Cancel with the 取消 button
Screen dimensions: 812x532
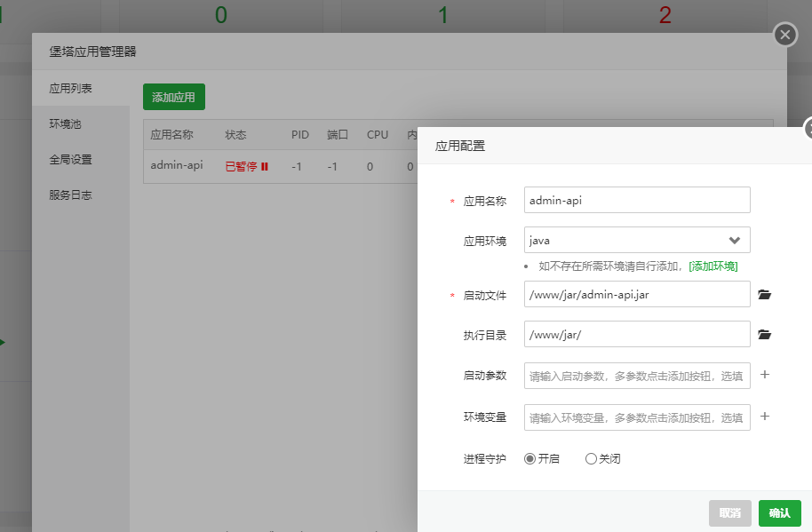click(729, 512)
